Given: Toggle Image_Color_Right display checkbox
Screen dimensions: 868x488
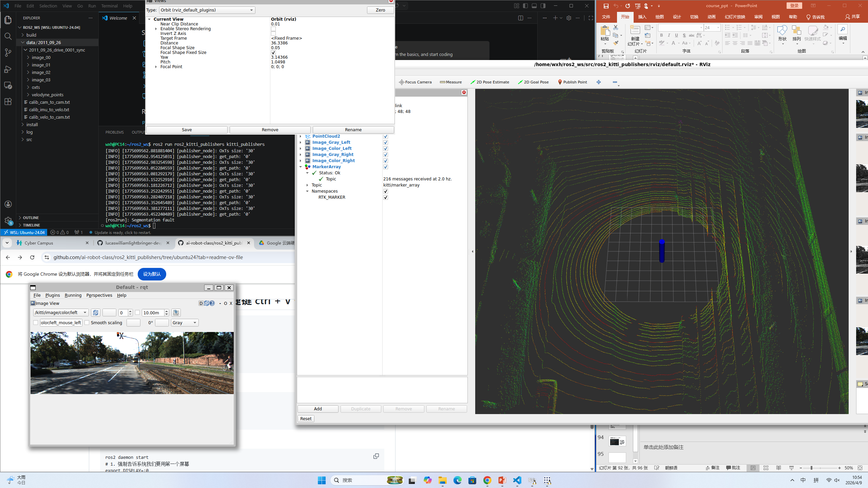Looking at the screenshot, I should (386, 161).
